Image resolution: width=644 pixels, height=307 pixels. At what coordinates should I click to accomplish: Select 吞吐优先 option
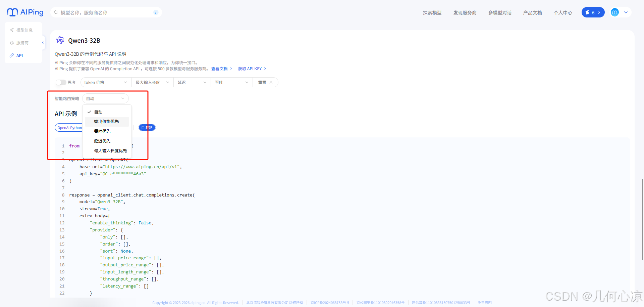click(x=107, y=131)
